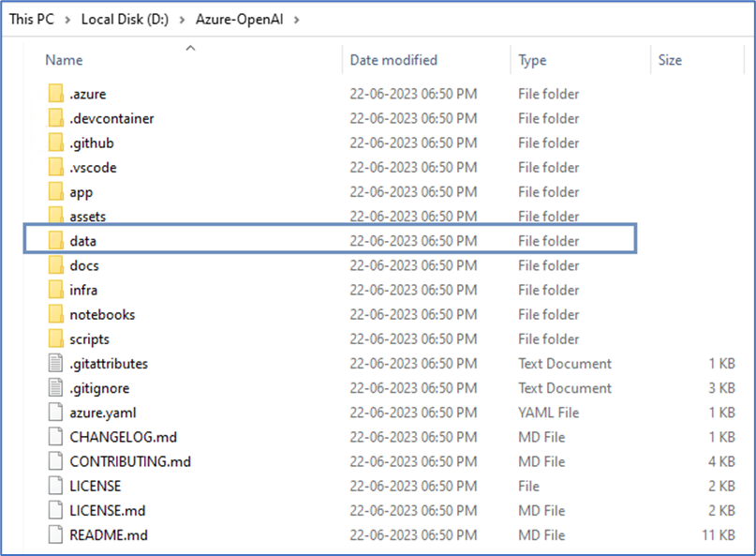
Task: Select the LICENSE.md file icon
Action: pos(55,510)
